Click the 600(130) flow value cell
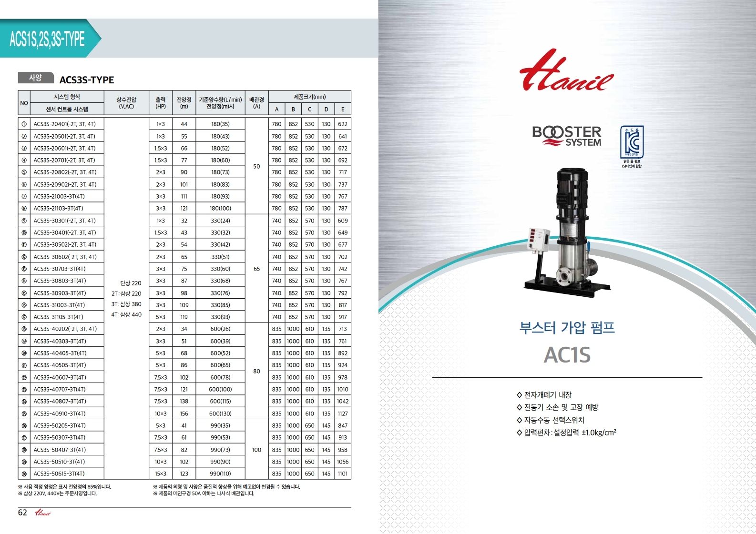 (x=220, y=413)
